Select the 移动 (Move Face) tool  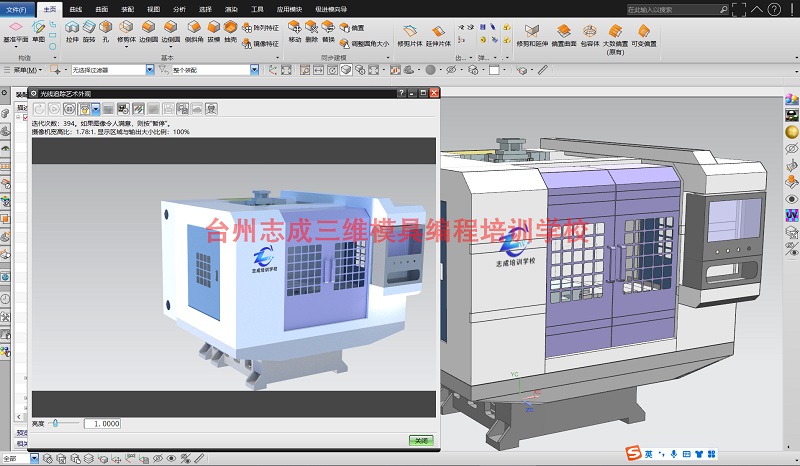(x=295, y=31)
